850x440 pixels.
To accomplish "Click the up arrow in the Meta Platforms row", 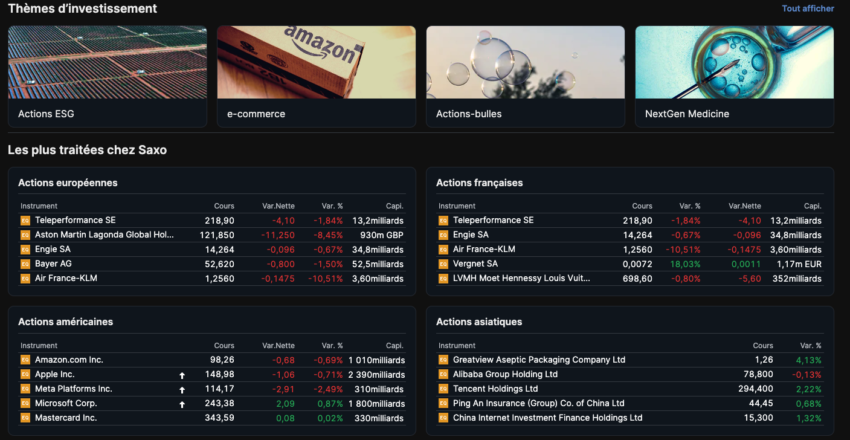I will click(182, 390).
